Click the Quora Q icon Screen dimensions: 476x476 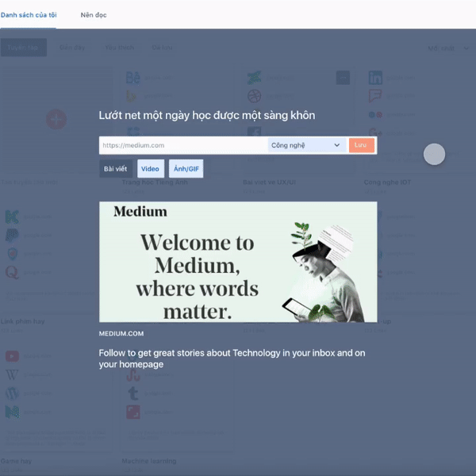pyautogui.click(x=12, y=272)
